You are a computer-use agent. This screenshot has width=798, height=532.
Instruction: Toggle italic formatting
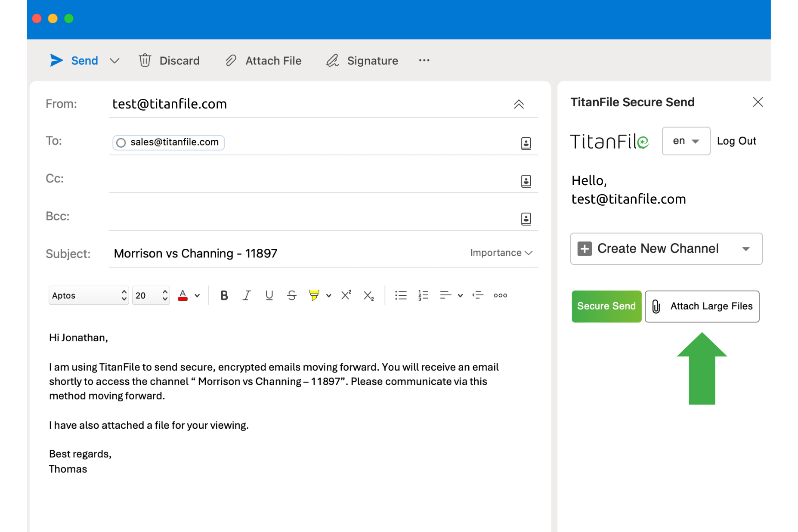pyautogui.click(x=247, y=296)
